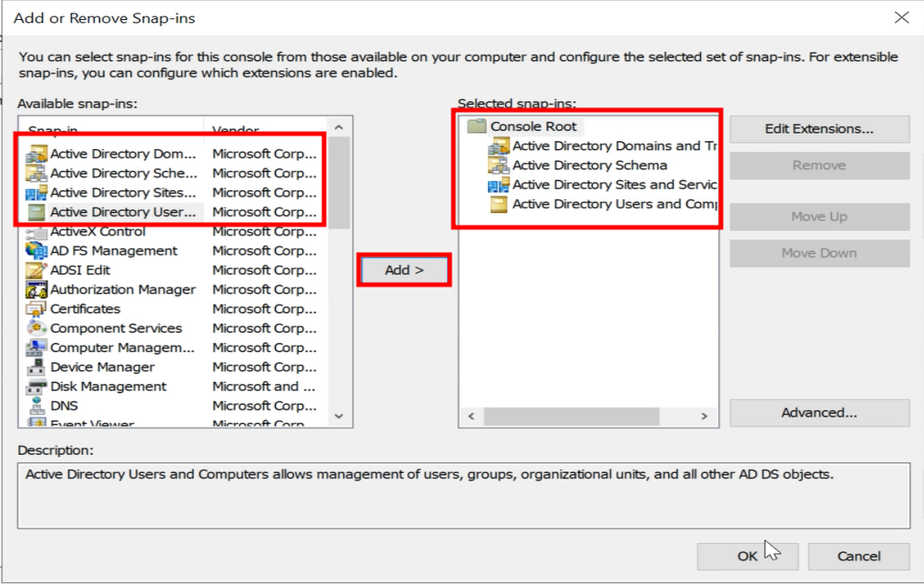Click 'ADSI Edit' row text
This screenshot has width=924, height=584.
[80, 270]
